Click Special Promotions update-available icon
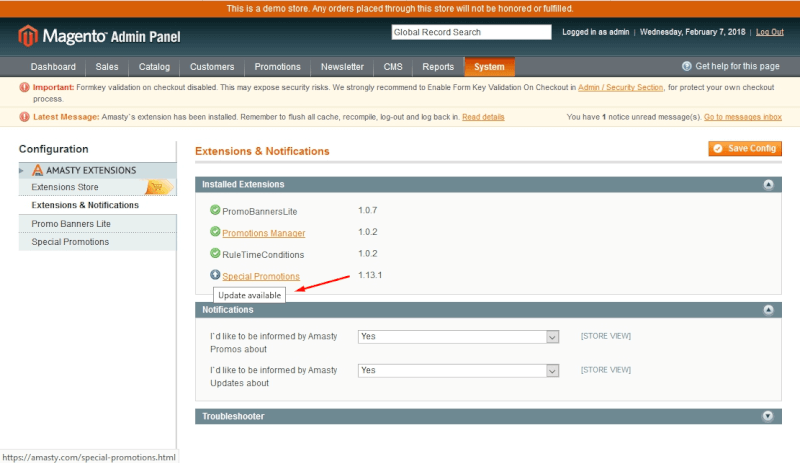This screenshot has height=463, width=800. click(x=215, y=275)
